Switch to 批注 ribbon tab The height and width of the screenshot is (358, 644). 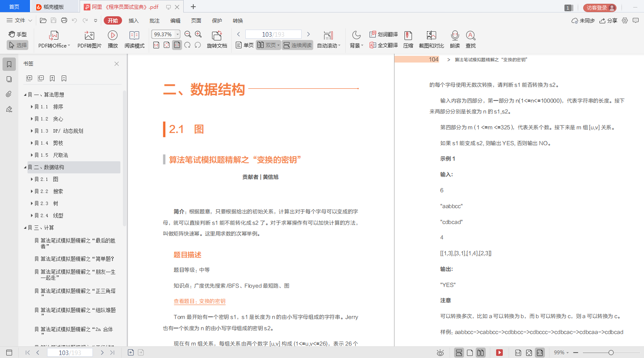coord(154,20)
